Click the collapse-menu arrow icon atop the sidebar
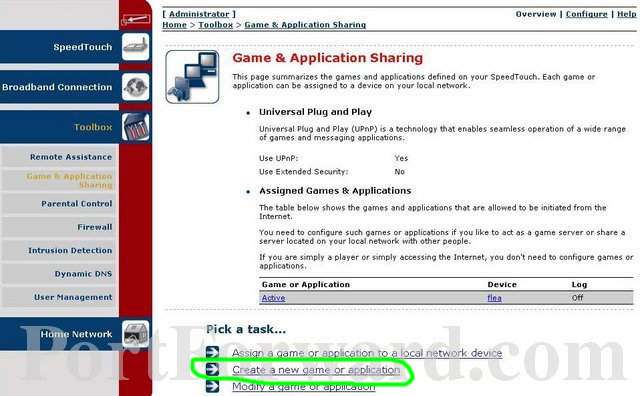 click(x=136, y=20)
